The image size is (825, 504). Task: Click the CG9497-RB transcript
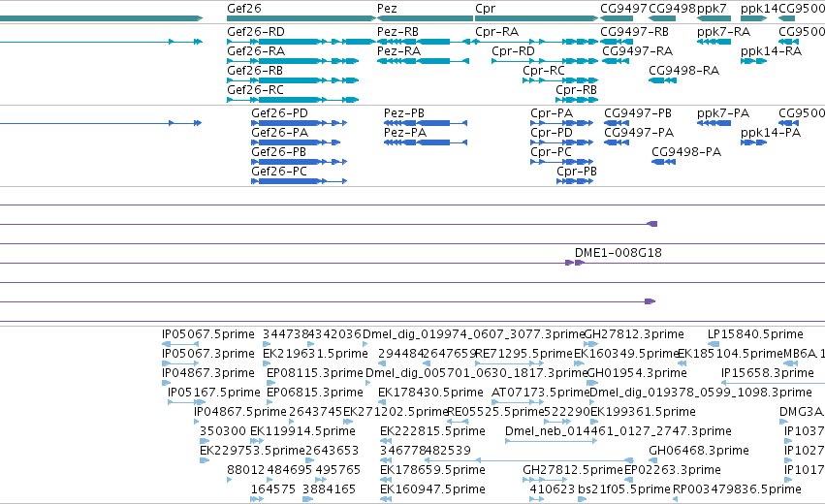click(617, 42)
